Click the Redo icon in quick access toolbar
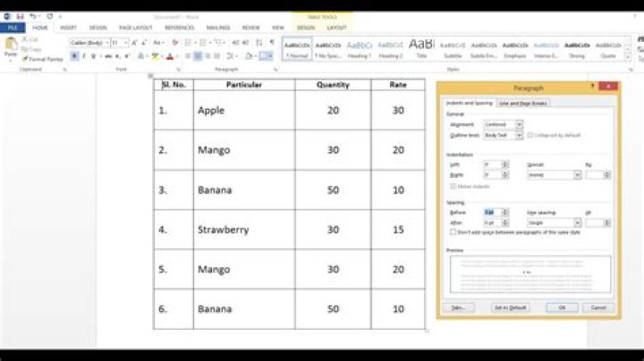Screen dimensions: 644x361 pos(50,16)
